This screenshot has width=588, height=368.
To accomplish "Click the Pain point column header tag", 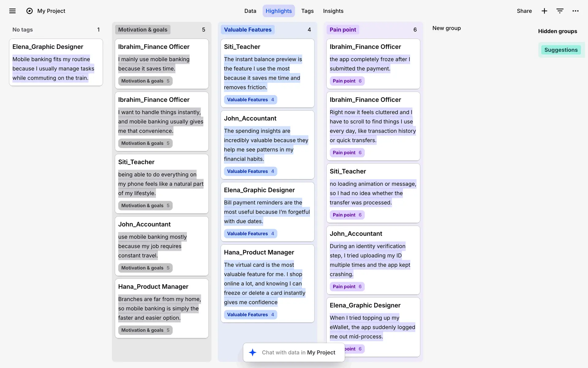I will pyautogui.click(x=342, y=30).
